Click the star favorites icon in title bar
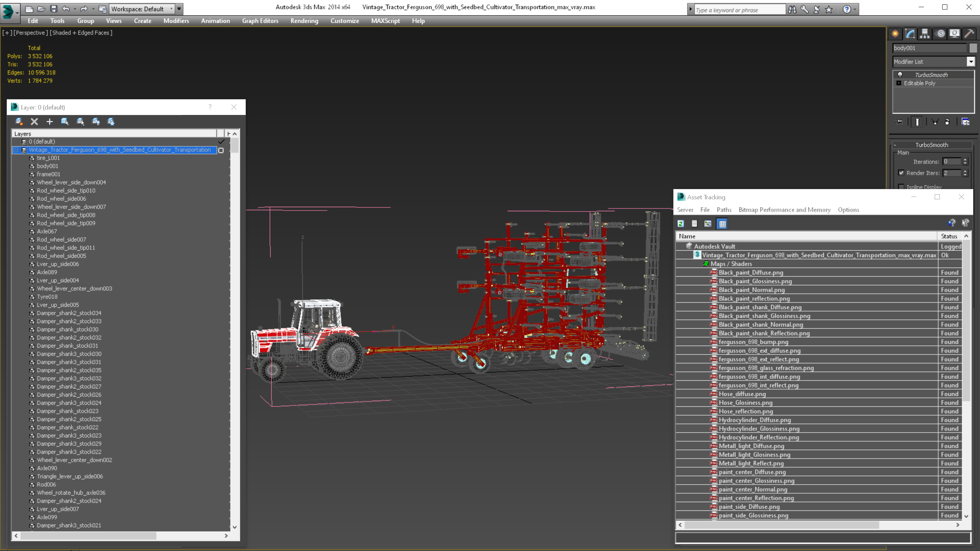Image resolution: width=980 pixels, height=551 pixels. (x=829, y=9)
